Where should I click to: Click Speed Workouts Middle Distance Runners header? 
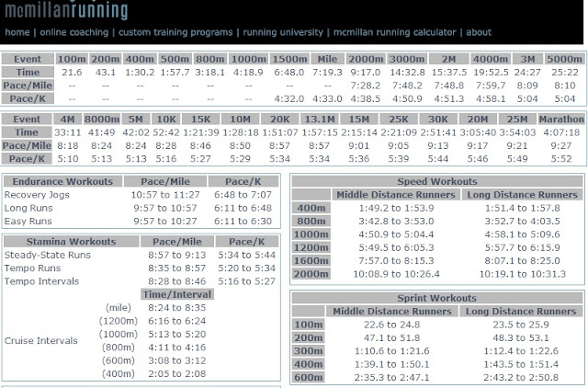click(x=396, y=194)
